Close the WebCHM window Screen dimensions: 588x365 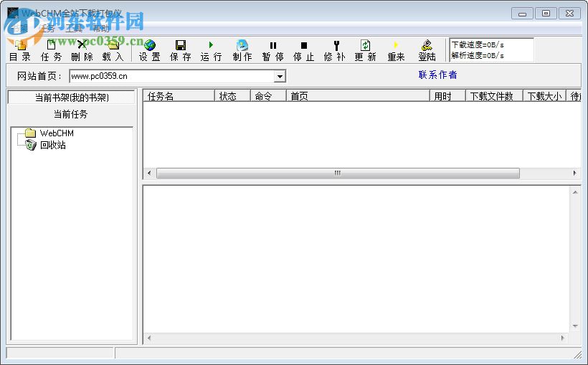(x=569, y=14)
